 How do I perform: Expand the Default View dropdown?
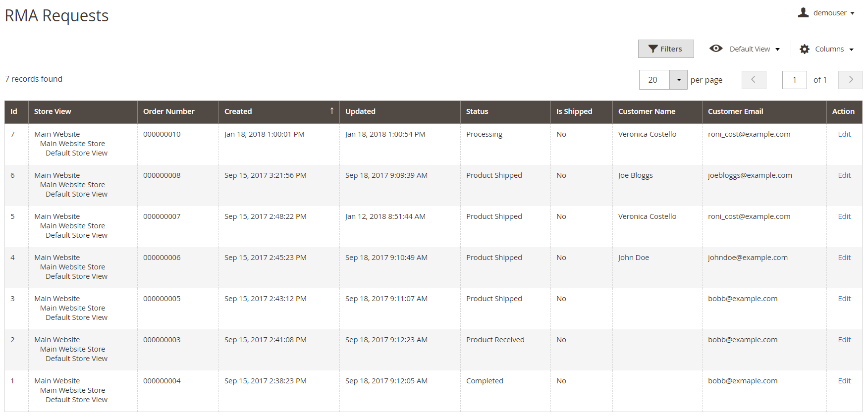click(x=778, y=49)
